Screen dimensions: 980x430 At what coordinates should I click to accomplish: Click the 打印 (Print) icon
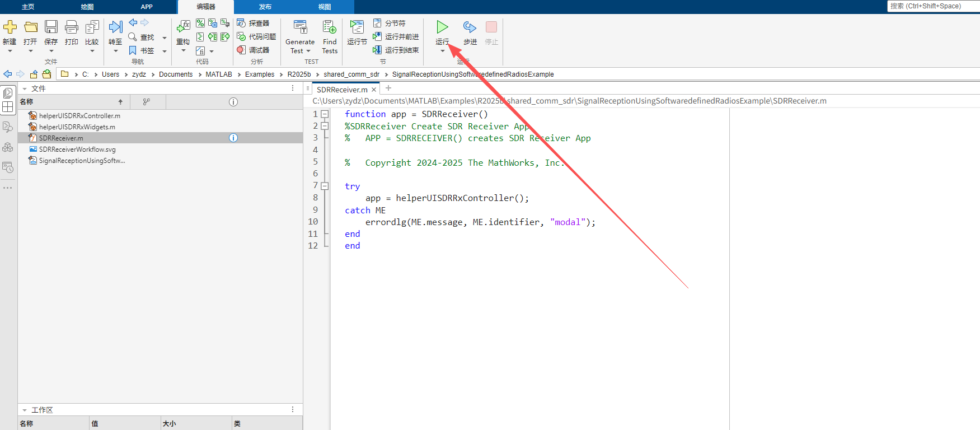click(72, 27)
